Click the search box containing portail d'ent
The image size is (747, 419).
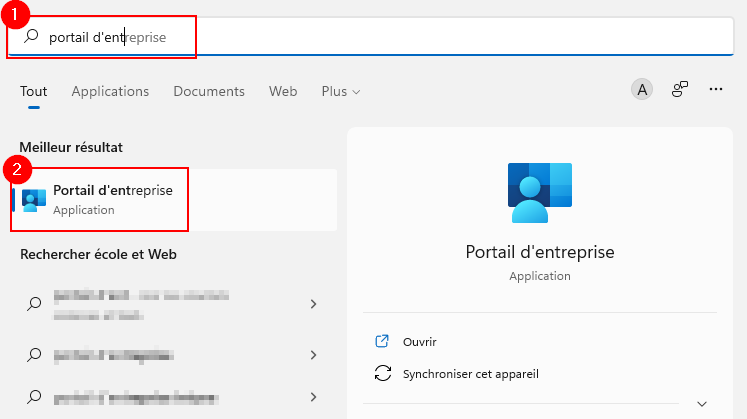tap(371, 37)
